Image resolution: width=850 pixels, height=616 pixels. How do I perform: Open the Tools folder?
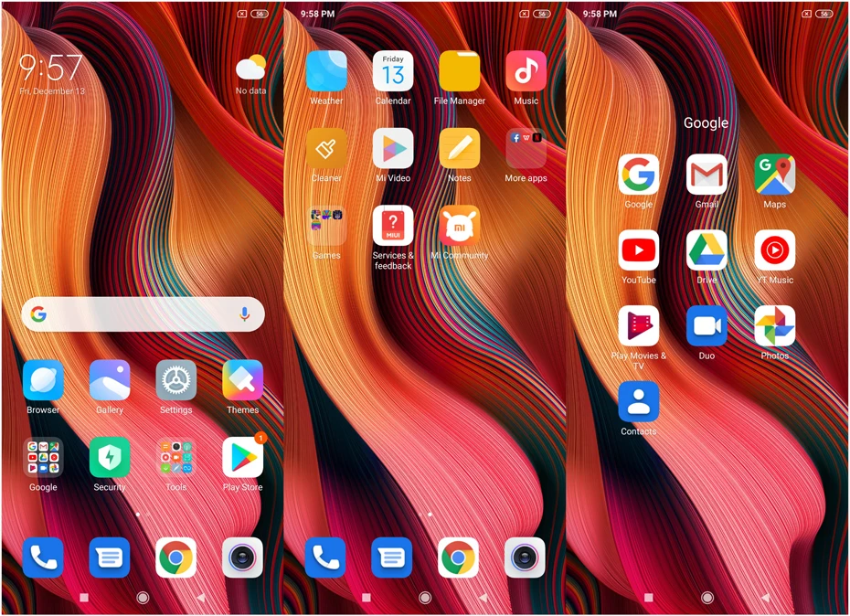[x=176, y=457]
